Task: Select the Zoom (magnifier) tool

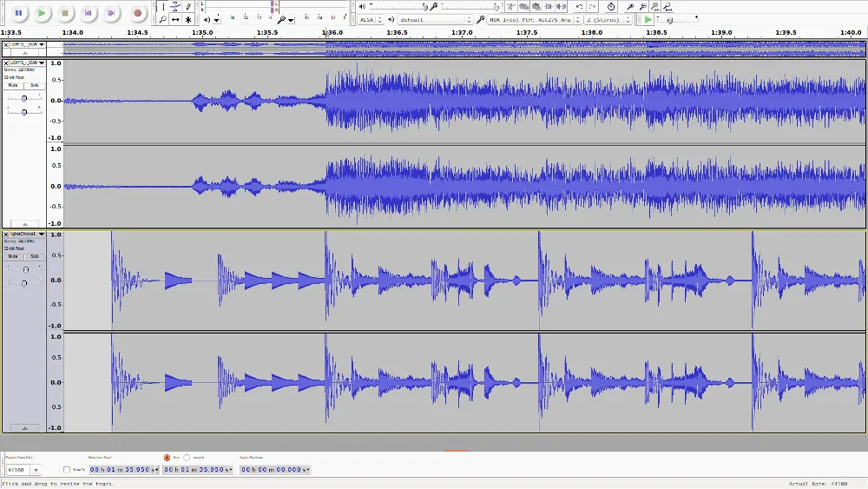Action: [x=163, y=19]
